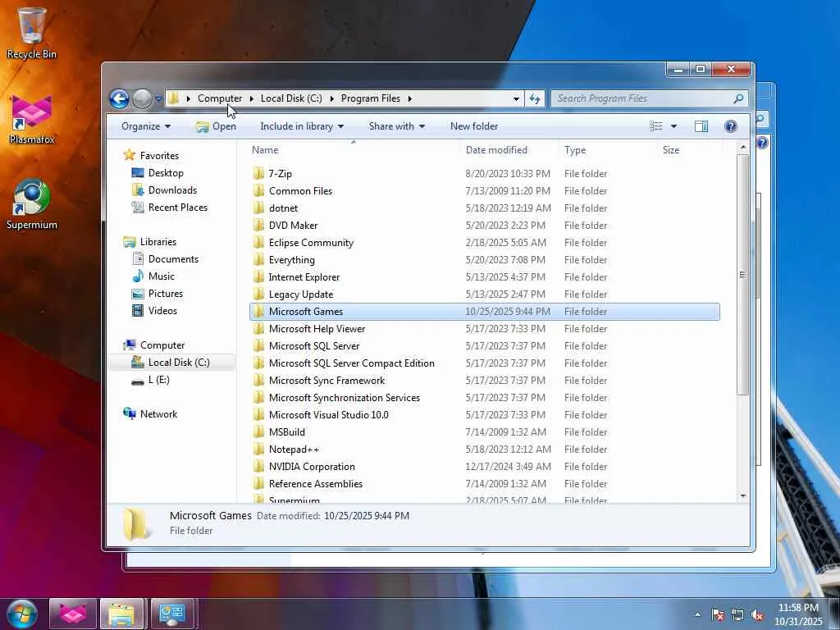840x630 pixels.
Task: Expand the arrow after Computer breadcrumb
Action: 251,98
